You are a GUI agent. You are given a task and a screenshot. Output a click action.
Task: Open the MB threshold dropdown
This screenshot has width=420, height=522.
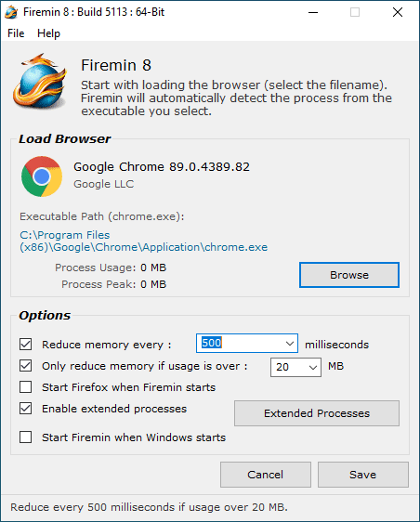295,367
